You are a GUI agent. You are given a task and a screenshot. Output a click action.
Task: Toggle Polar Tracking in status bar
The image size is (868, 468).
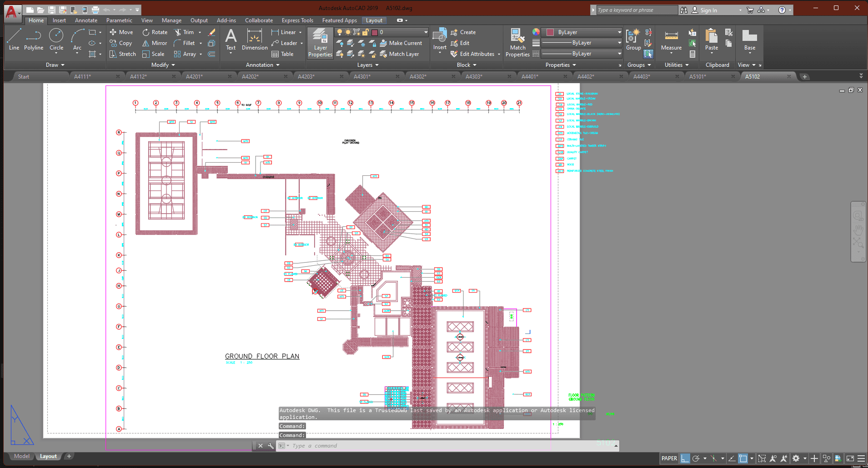tap(696, 458)
